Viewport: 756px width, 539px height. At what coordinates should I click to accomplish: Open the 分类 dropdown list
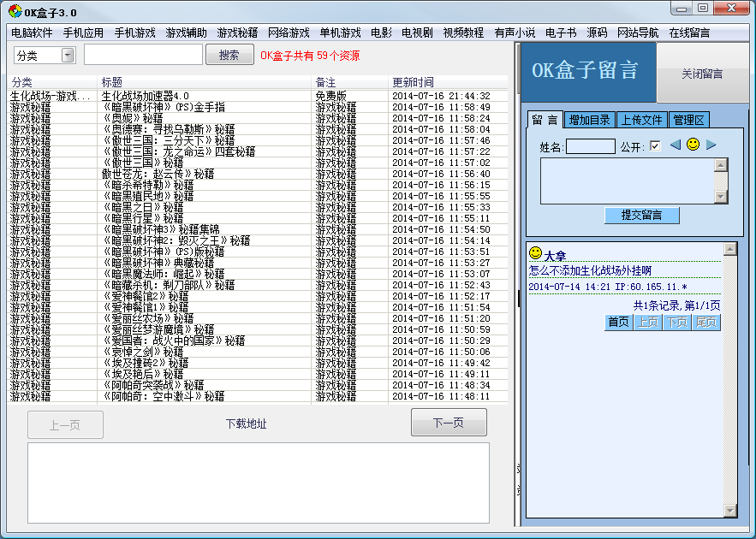coord(68,56)
